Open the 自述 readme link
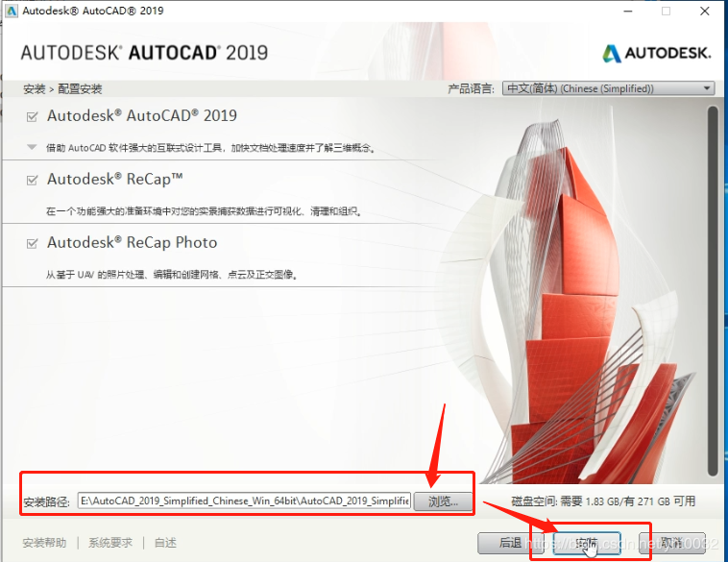 point(165,543)
